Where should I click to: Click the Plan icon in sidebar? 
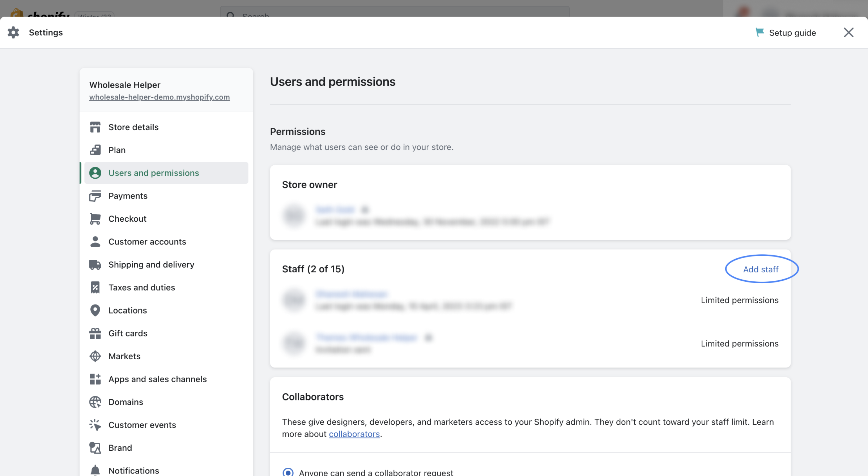pos(95,150)
